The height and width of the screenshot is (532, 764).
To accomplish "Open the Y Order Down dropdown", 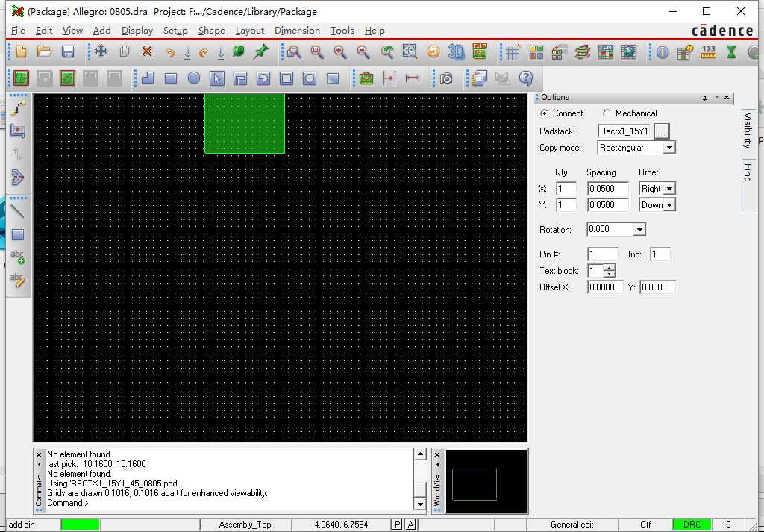I will coord(669,205).
